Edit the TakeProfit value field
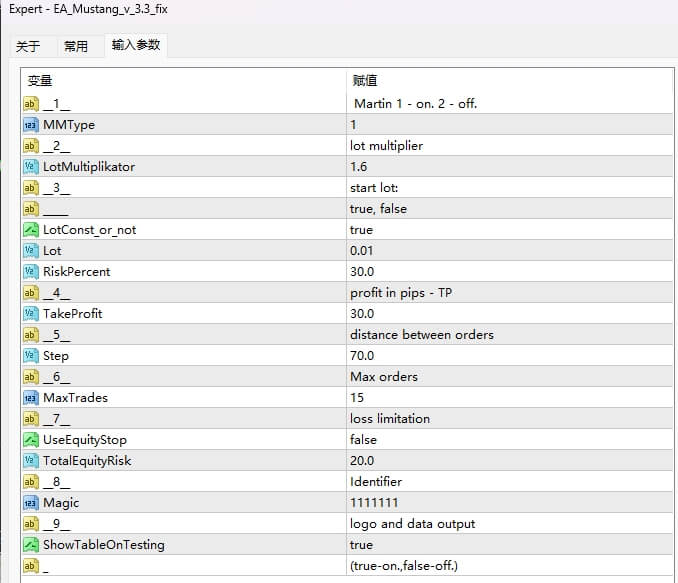 (362, 314)
